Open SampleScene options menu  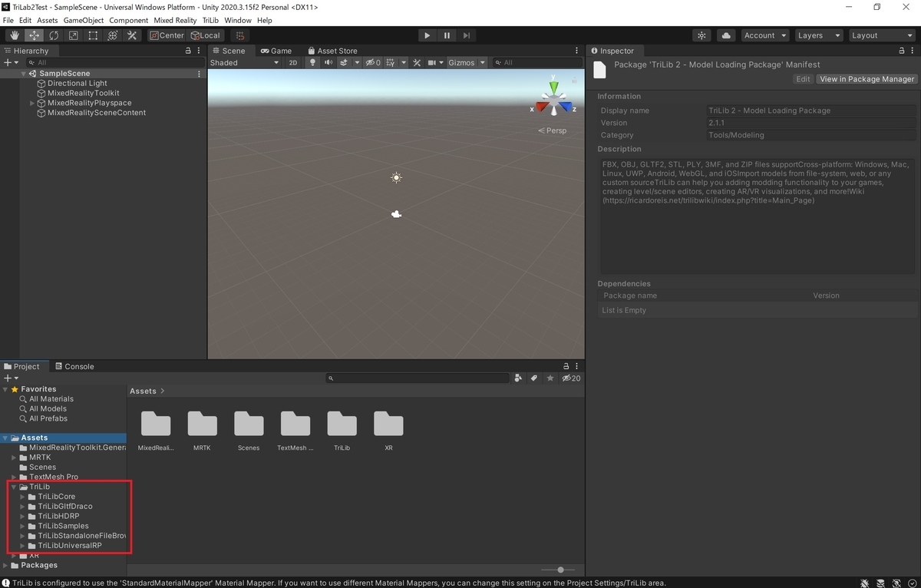(x=200, y=74)
